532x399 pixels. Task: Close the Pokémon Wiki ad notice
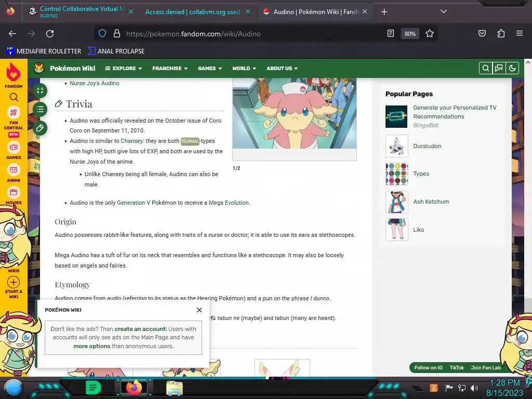click(199, 310)
